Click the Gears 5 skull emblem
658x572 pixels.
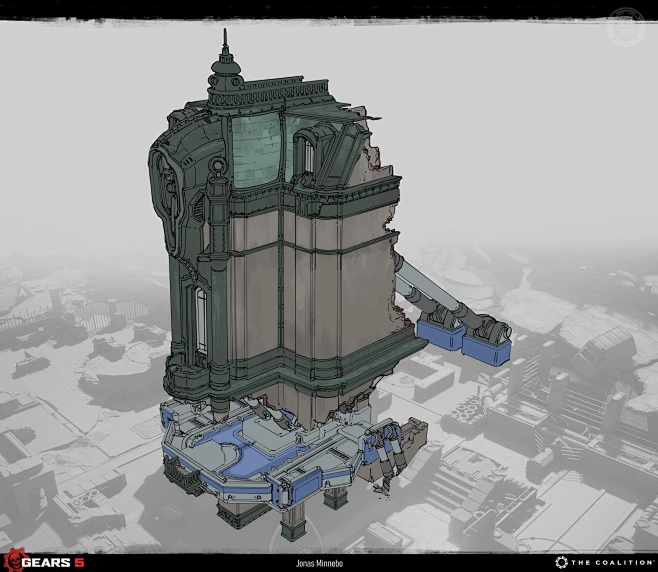pyautogui.click(x=14, y=561)
